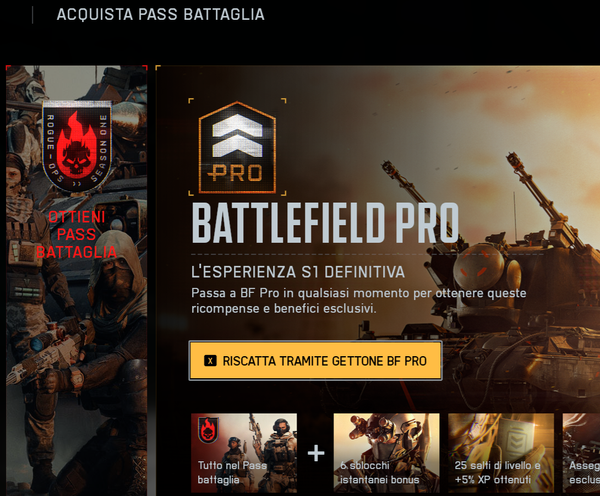Click the X key icon on the yellow button

pyautogui.click(x=210, y=361)
